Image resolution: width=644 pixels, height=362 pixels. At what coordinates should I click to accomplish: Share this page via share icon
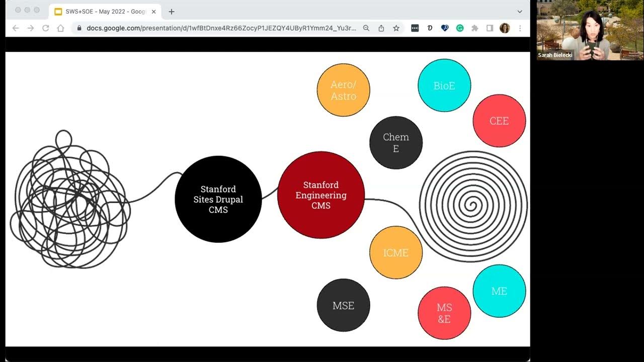click(x=381, y=28)
